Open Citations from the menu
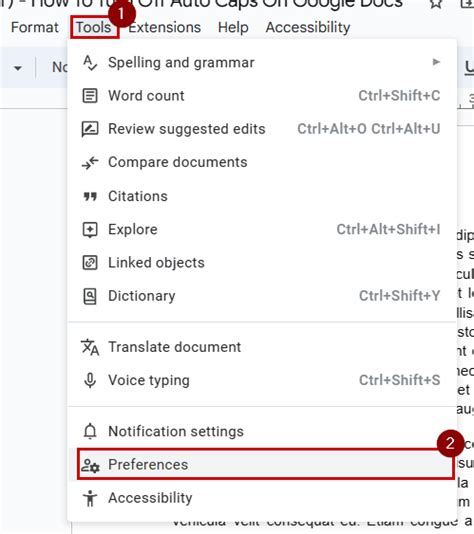This screenshot has height=534, width=474. point(262,196)
